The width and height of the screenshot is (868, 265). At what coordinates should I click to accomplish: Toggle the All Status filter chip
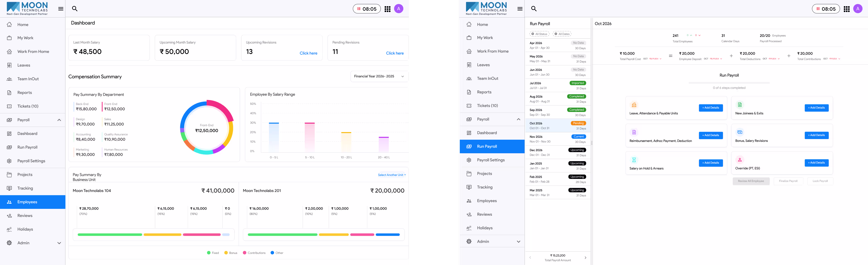point(539,34)
